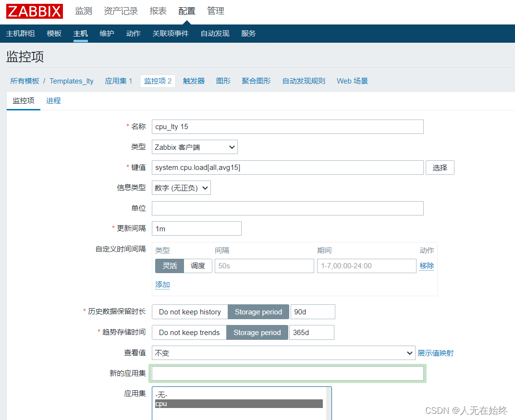Viewport: 515px width, 420px height.
Task: Select -无- in 应用集 list
Action: tap(239, 395)
